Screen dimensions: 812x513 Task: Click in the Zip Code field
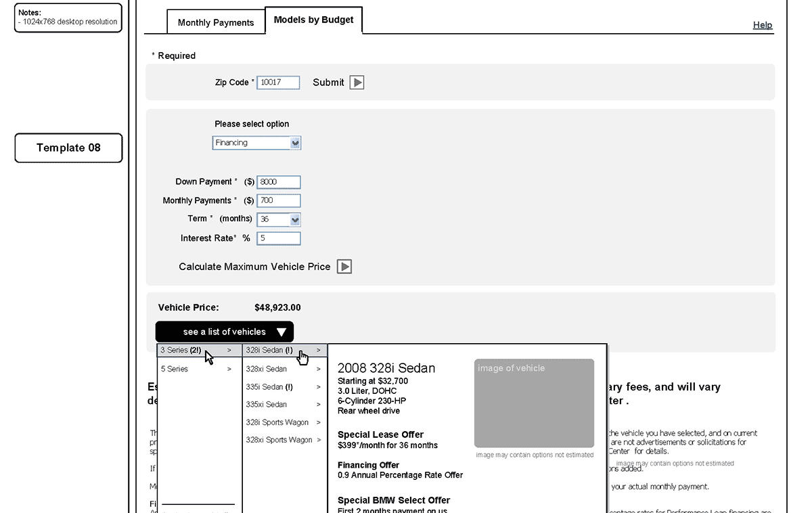tap(278, 83)
